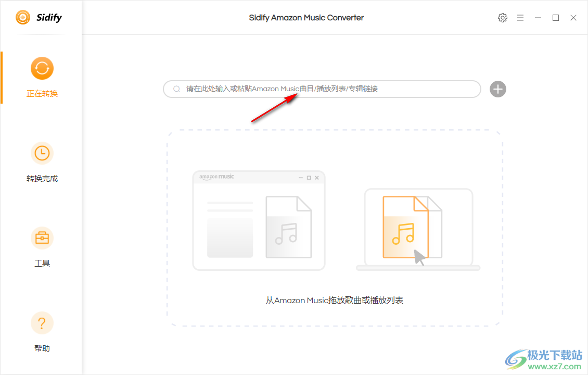The height and width of the screenshot is (375, 588).
Task: Click the search magnifier icon in link field
Action: pos(176,89)
